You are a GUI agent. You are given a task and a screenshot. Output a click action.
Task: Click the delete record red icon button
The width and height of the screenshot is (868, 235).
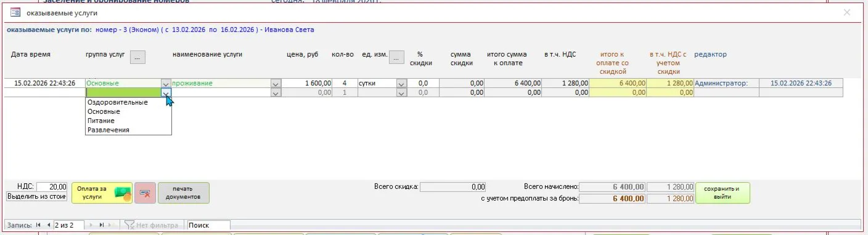point(145,193)
